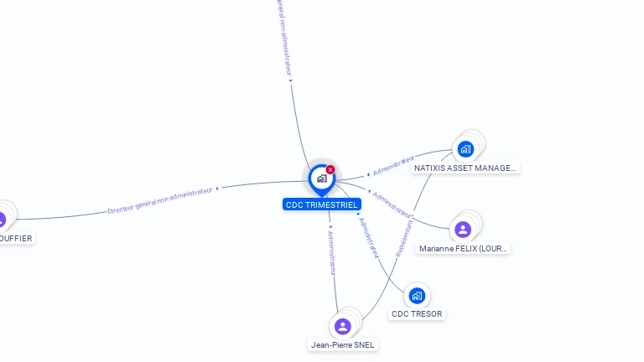This screenshot has height=362, width=644.
Task: Click the Administrateur edge label toward Jean-Pierre SNEL
Action: tap(332, 253)
